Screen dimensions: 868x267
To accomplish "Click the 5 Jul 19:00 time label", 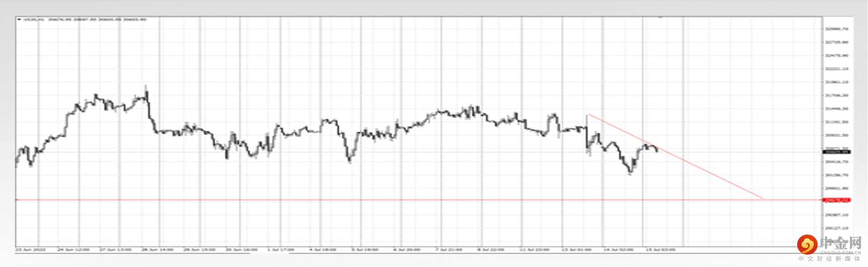I will pos(365,250).
